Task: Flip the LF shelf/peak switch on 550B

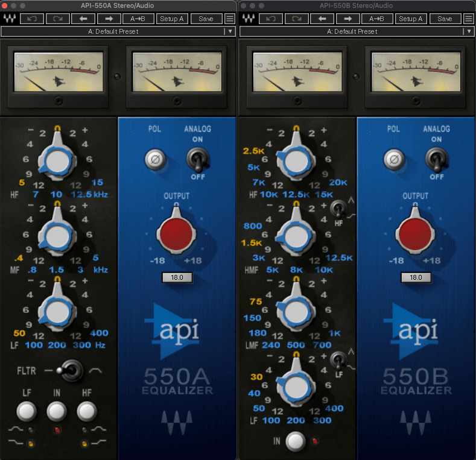Action: 338,361
